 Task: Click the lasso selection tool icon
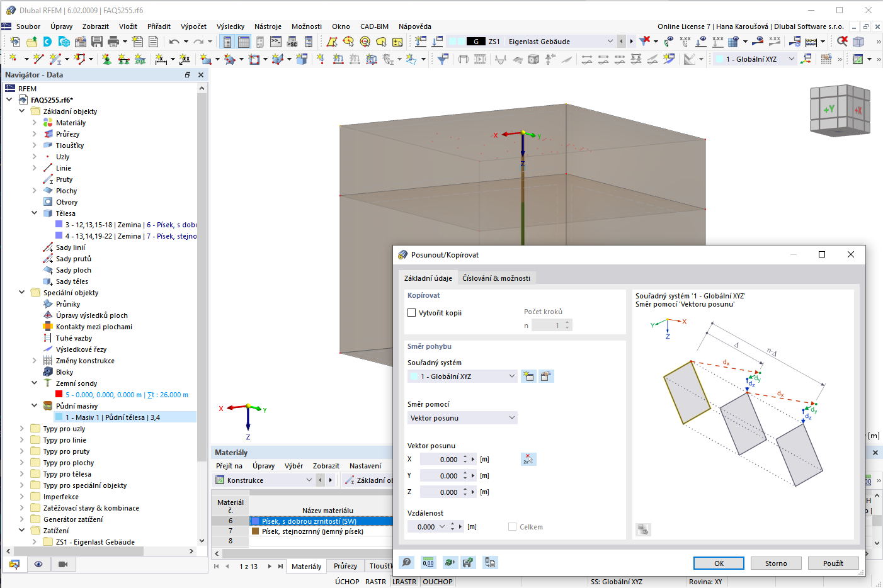(381, 42)
